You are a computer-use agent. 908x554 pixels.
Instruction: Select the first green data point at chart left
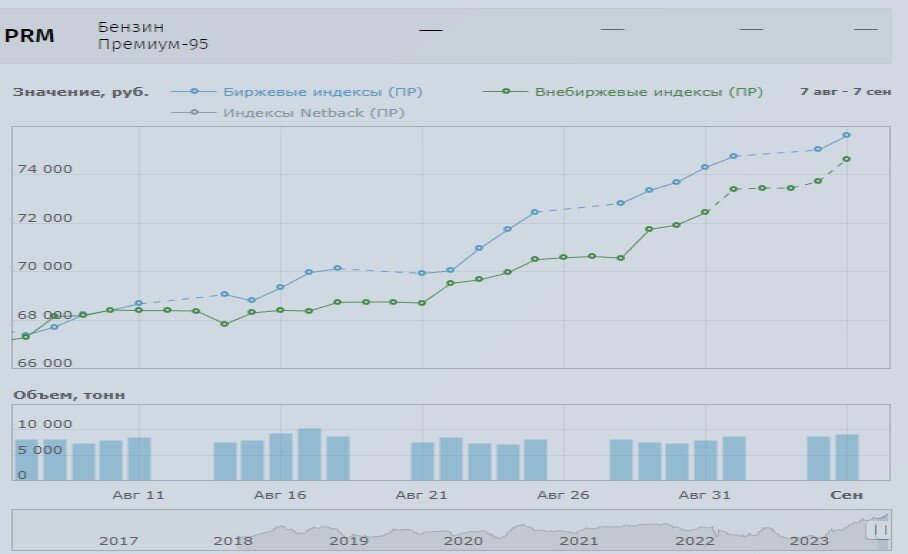tap(25, 336)
